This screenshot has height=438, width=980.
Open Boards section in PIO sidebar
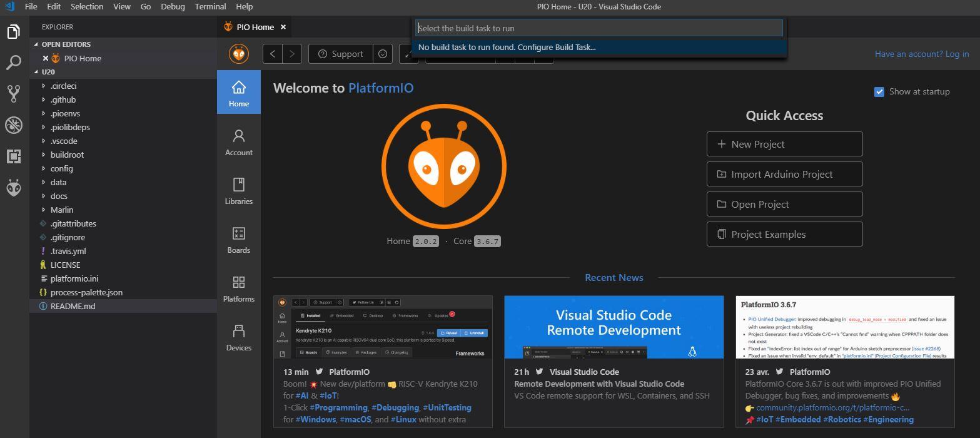click(x=239, y=240)
